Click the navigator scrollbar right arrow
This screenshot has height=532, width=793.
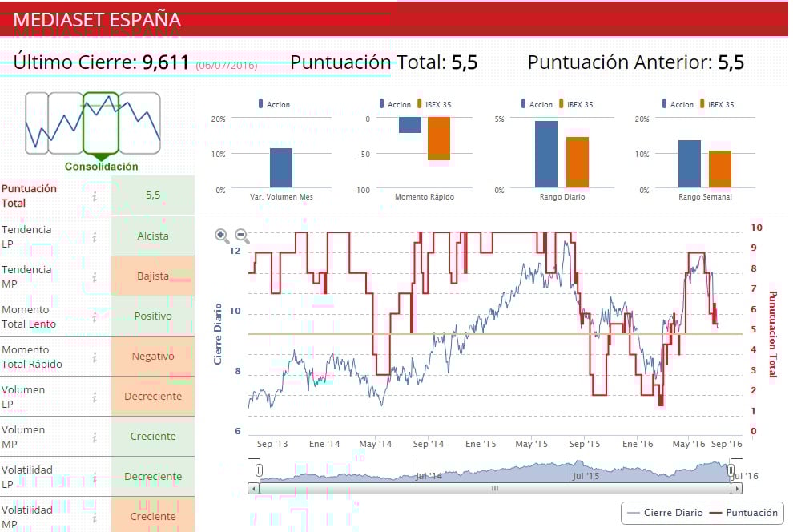pyautogui.click(x=737, y=489)
